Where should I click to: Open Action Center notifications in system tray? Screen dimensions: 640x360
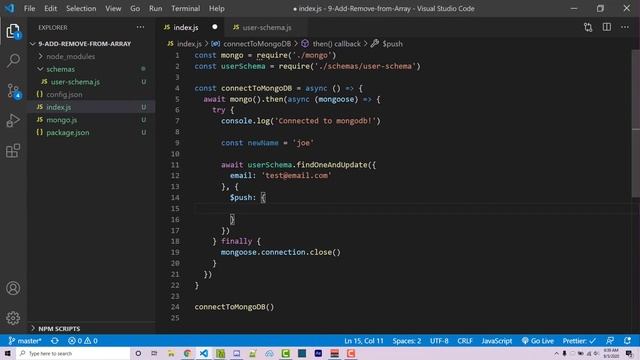[x=629, y=353]
